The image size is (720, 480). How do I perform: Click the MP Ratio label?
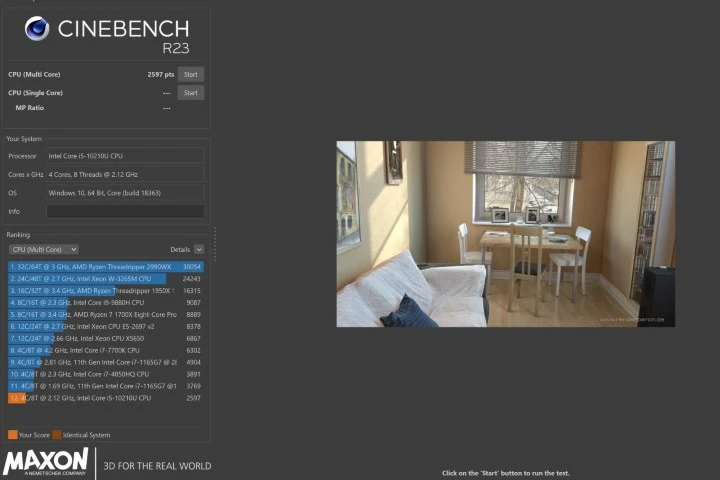[30, 108]
